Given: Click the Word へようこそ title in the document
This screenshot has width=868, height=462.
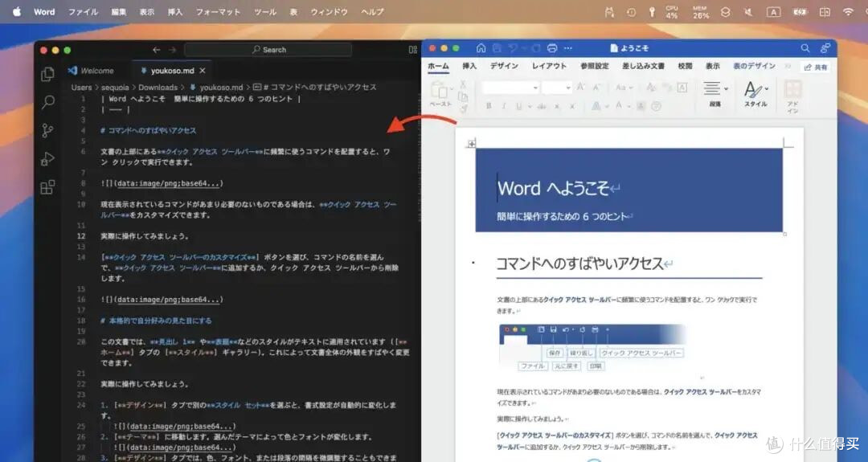Looking at the screenshot, I should coord(554,188).
